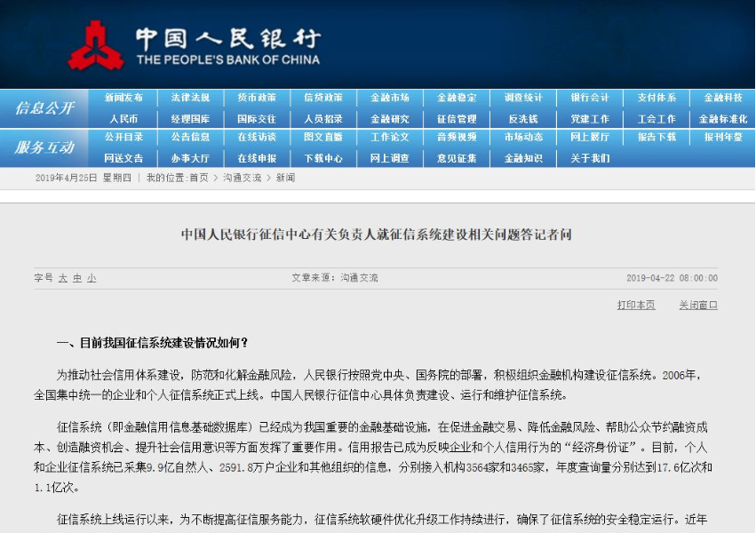Screen dimensions: 756x533
Task: Go to 工会工作 section
Action: point(657,119)
